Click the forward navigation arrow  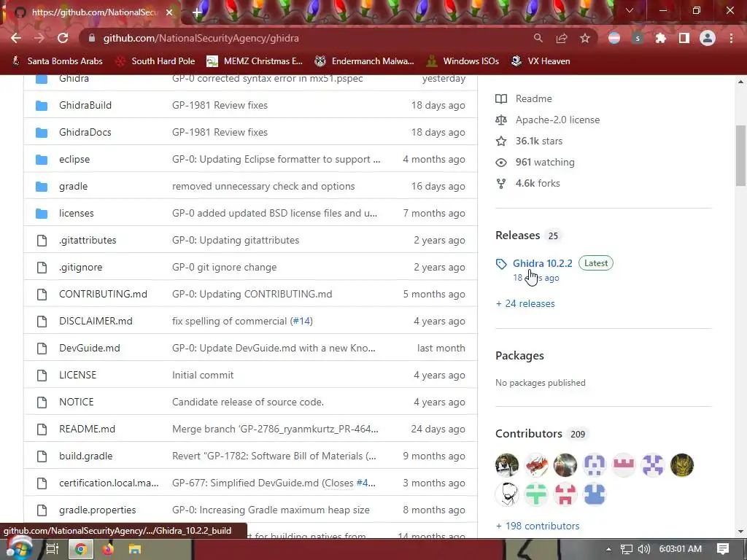pos(39,38)
